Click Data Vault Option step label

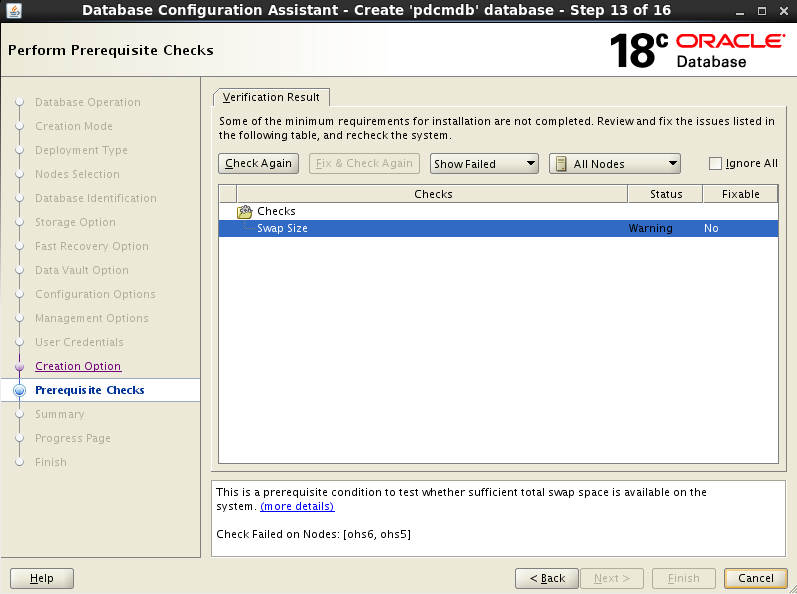pyautogui.click(x=81, y=270)
